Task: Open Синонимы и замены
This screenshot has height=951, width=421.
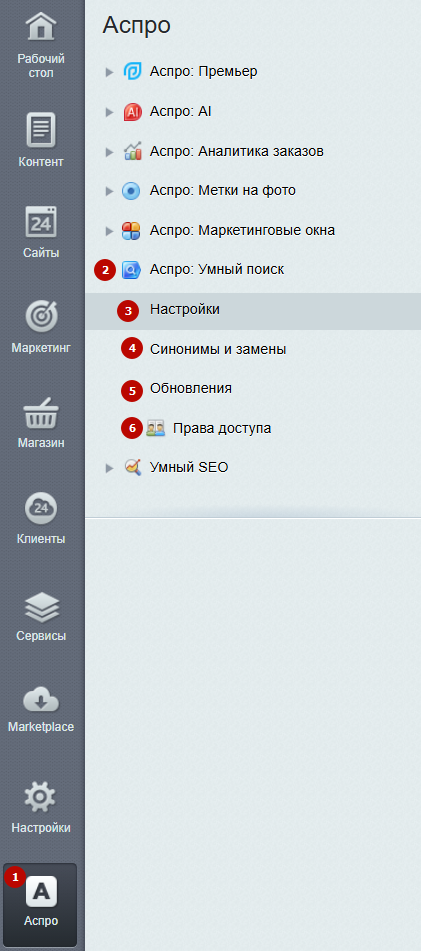Action: pyautogui.click(x=218, y=349)
